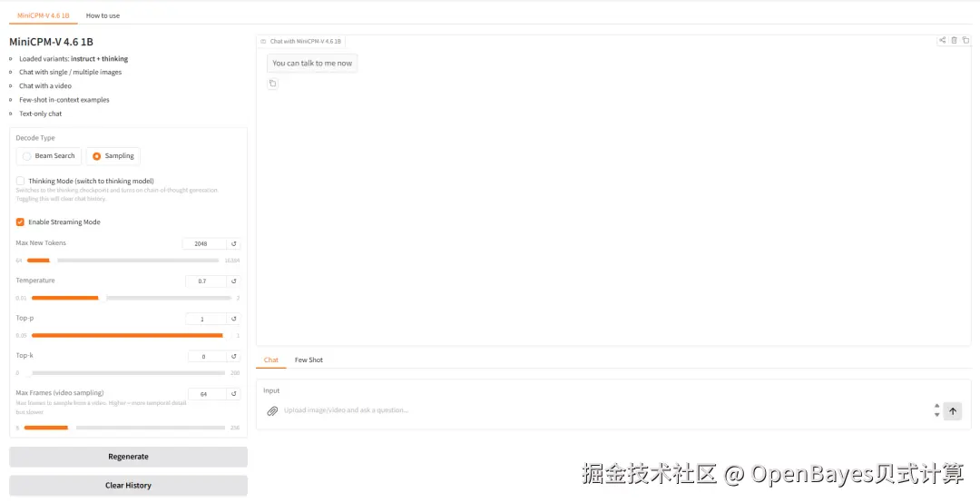Select Sampling decode type

point(113,156)
